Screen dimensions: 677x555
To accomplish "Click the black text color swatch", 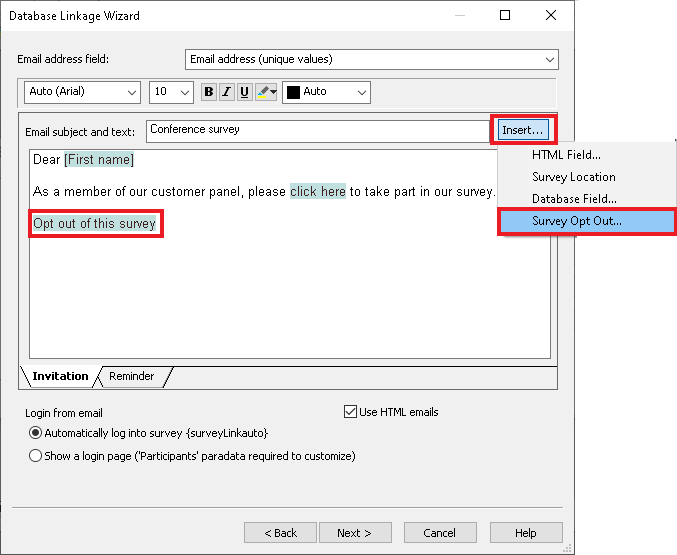I will click(x=293, y=92).
